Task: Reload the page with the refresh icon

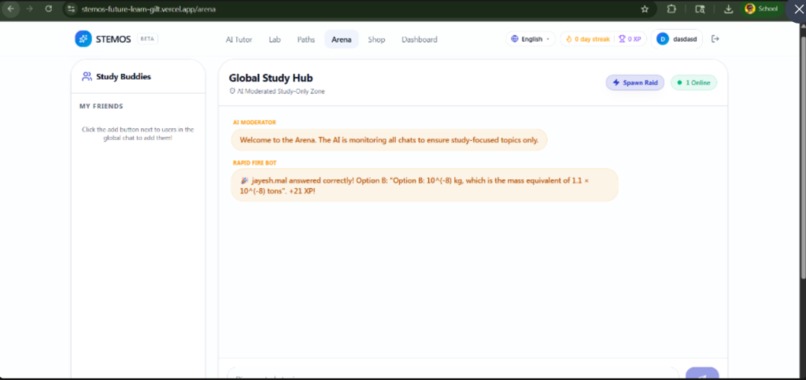Action: tap(48, 9)
